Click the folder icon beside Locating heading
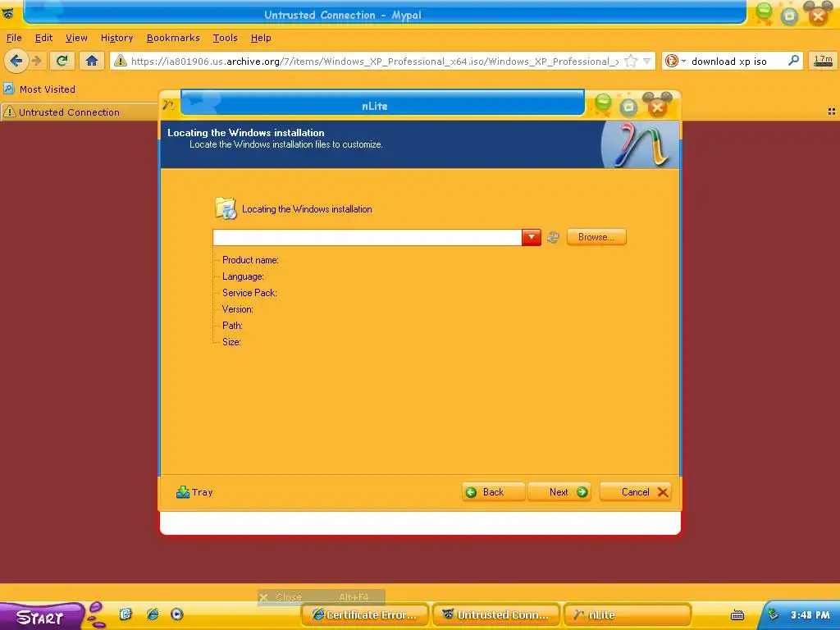This screenshot has height=630, width=840. coord(226,208)
